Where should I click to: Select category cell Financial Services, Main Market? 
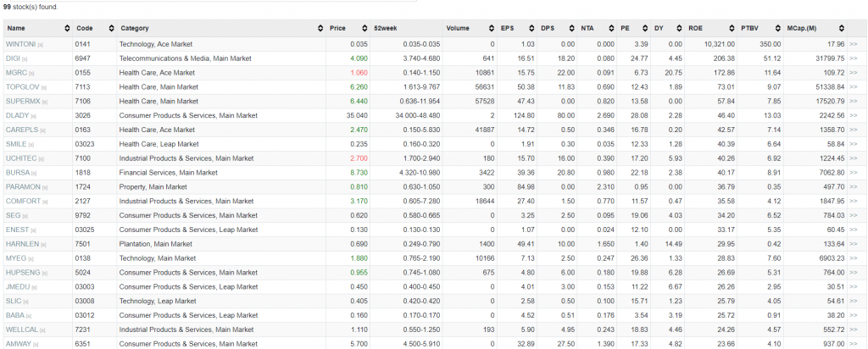(169, 173)
